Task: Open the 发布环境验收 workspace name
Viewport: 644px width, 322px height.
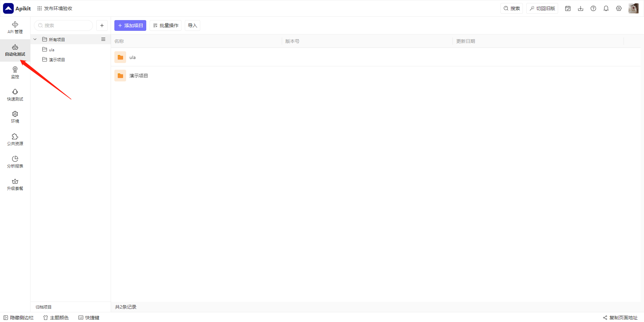Action: pos(58,8)
